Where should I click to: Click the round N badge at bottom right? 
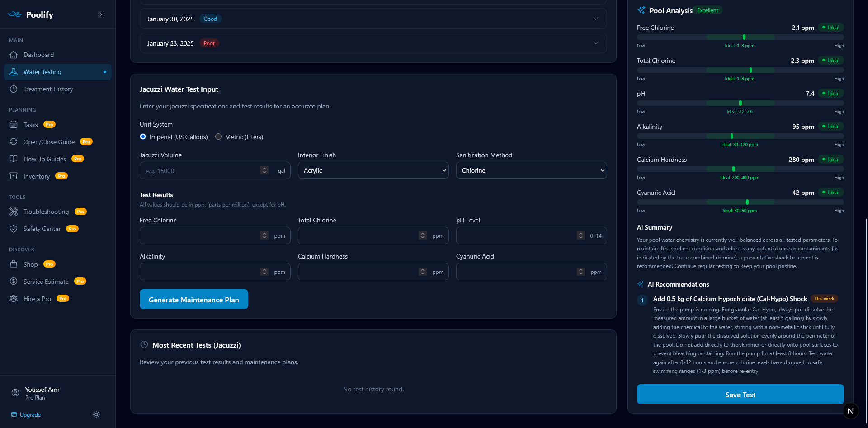pyautogui.click(x=850, y=411)
